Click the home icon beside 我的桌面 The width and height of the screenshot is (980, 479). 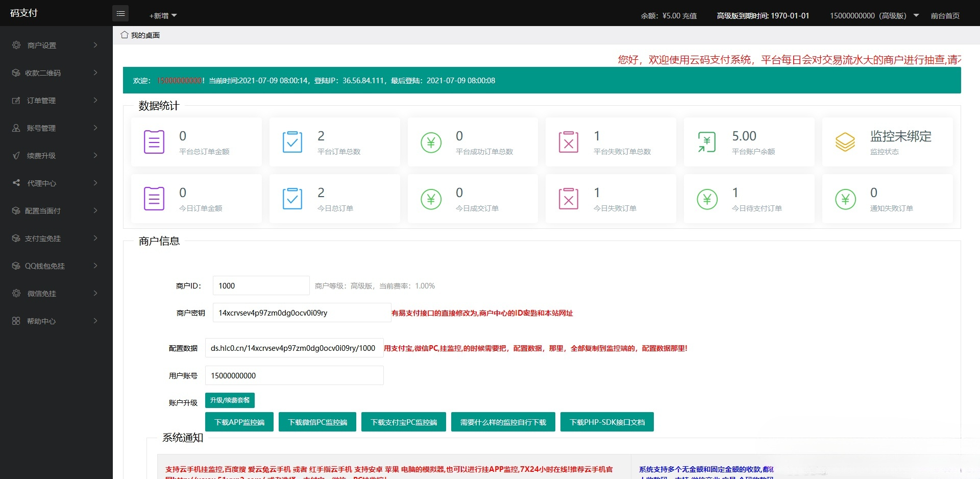coord(124,35)
